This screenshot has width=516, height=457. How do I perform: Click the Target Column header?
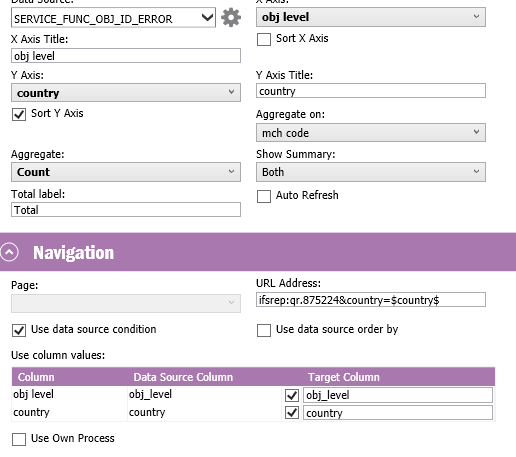coord(343,377)
